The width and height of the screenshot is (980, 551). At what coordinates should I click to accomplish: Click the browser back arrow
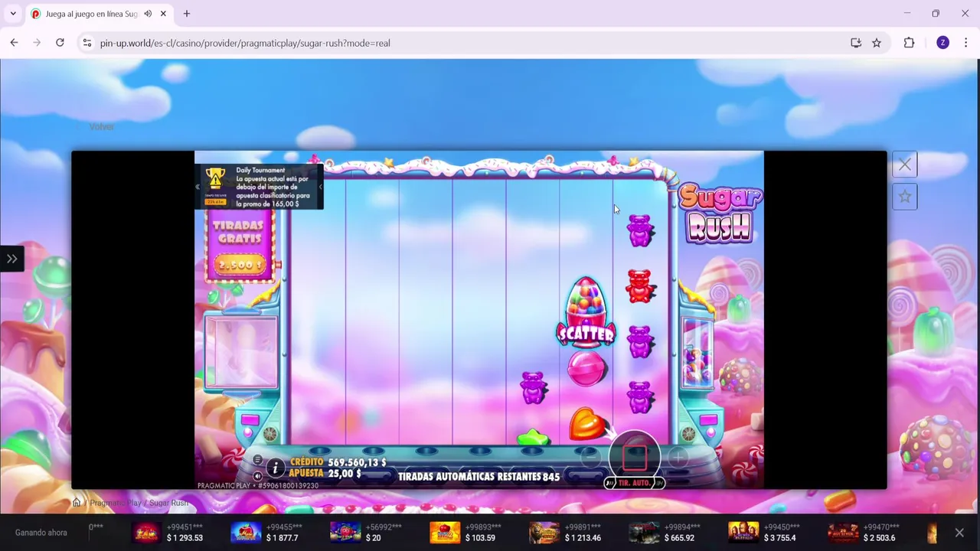pyautogui.click(x=14, y=43)
